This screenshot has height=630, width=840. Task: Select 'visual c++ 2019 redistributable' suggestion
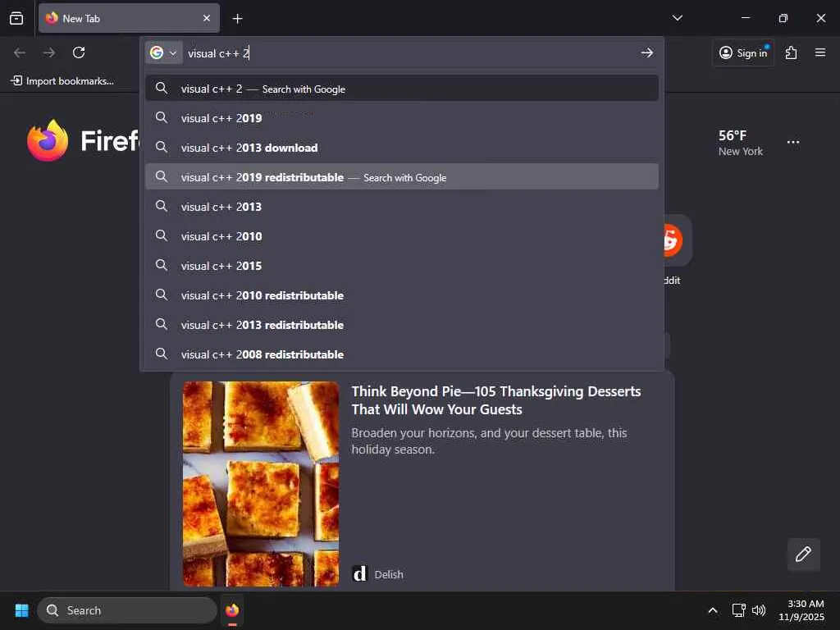pyautogui.click(x=402, y=177)
